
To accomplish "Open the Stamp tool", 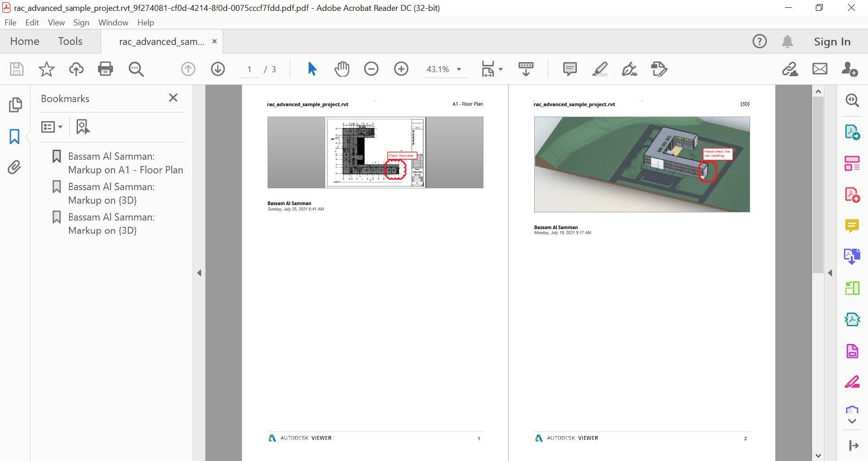I will click(x=659, y=69).
